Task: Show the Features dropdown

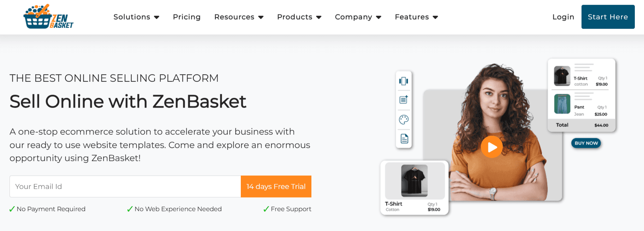Action: [x=416, y=17]
